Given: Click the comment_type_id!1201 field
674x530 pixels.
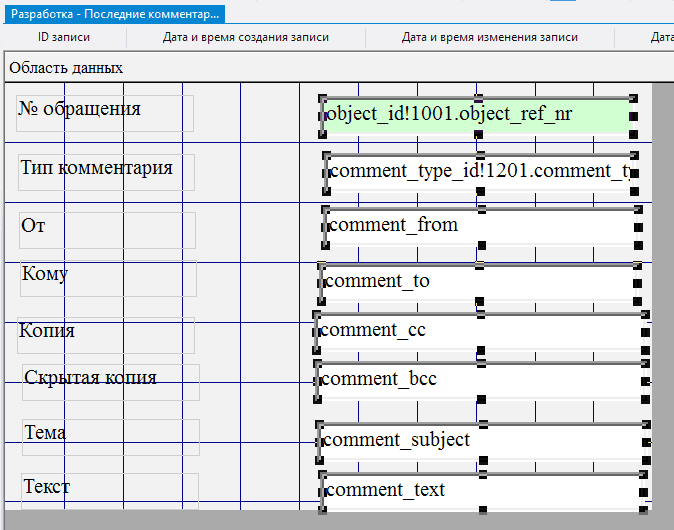Looking at the screenshot, I should [479, 172].
